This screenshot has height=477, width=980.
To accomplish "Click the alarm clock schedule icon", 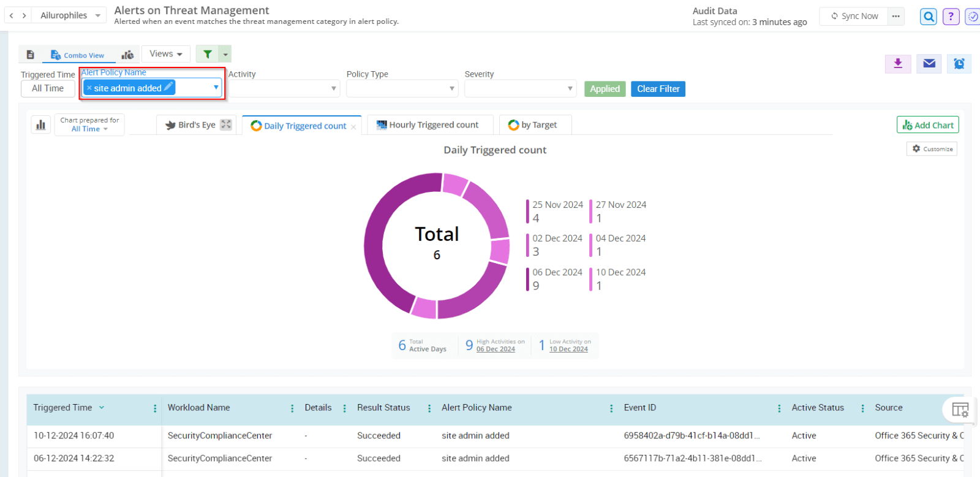I will click(x=959, y=64).
